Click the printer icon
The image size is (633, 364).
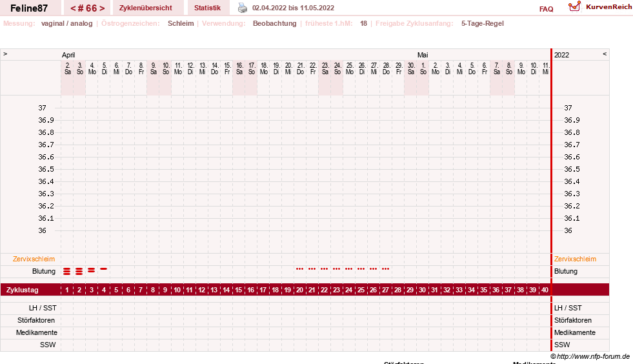242,8
